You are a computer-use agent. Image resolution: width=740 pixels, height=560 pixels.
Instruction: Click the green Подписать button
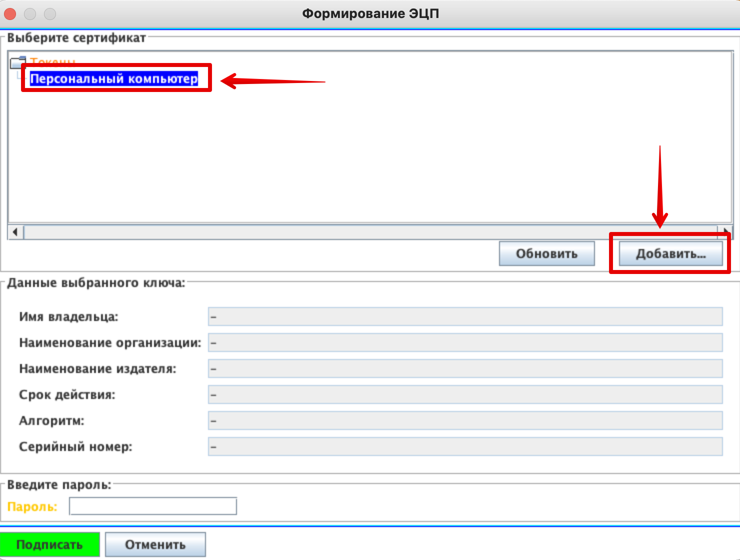49,544
